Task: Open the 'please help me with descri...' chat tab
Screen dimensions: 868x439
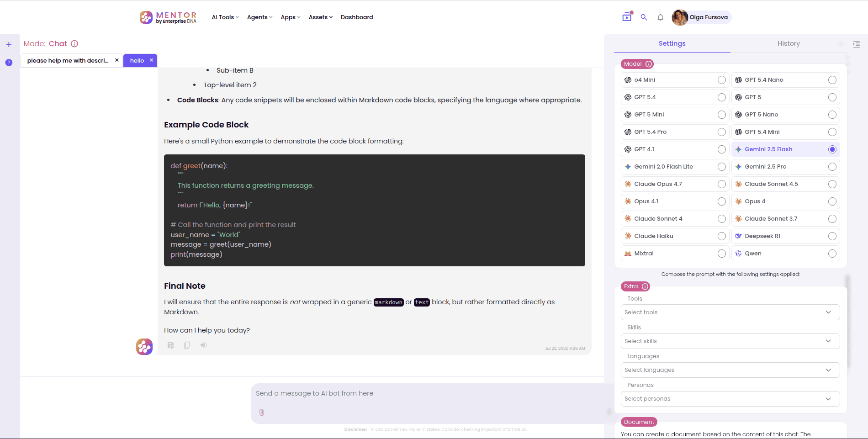Action: pyautogui.click(x=68, y=60)
